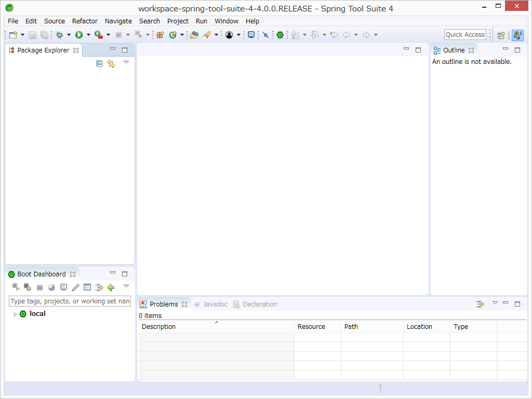Open the Search icon dropdown arrow
This screenshot has height=399, width=532.
coord(216,35)
